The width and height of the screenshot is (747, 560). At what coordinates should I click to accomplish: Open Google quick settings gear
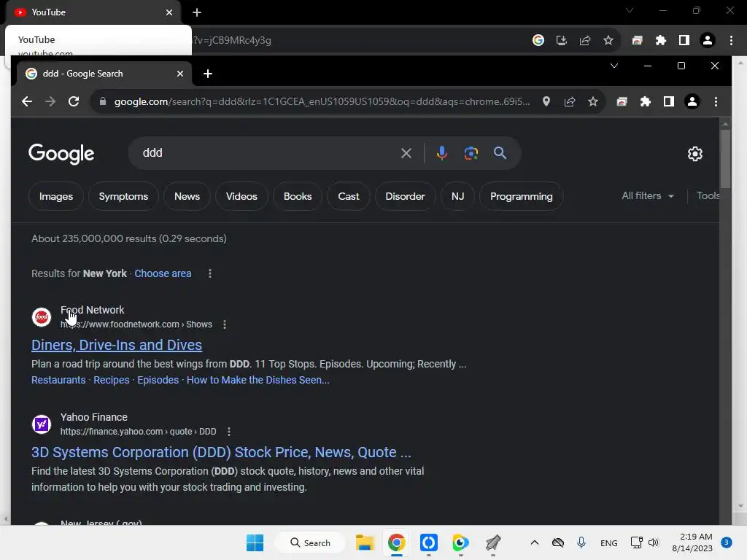point(694,153)
